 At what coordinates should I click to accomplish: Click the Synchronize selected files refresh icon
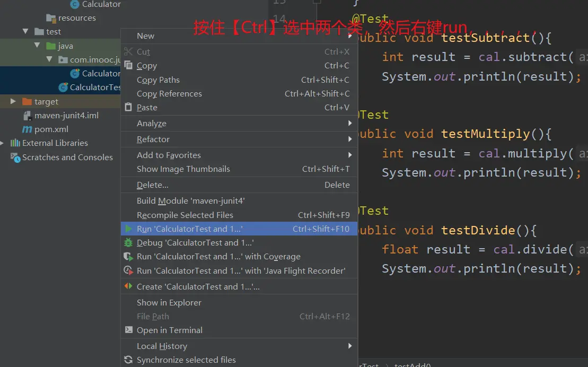[128, 360]
